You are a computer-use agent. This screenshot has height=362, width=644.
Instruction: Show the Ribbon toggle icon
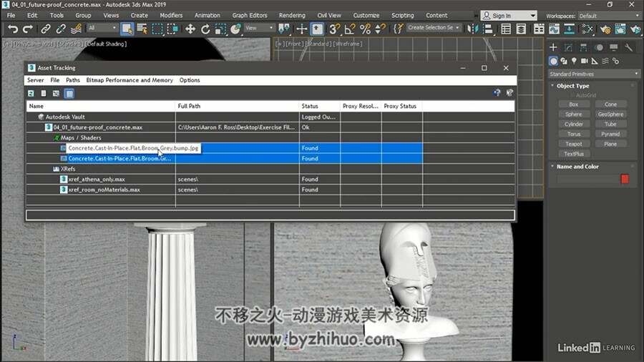tap(539, 29)
